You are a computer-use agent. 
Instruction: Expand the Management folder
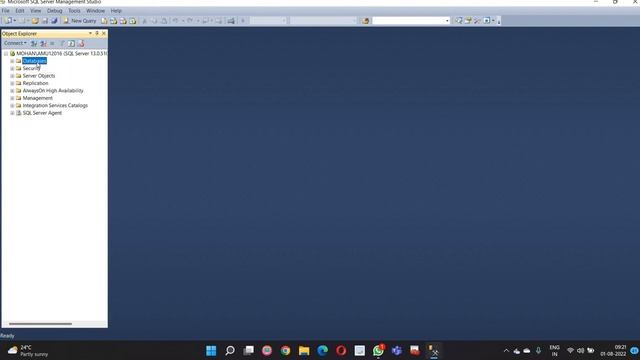coord(12,98)
